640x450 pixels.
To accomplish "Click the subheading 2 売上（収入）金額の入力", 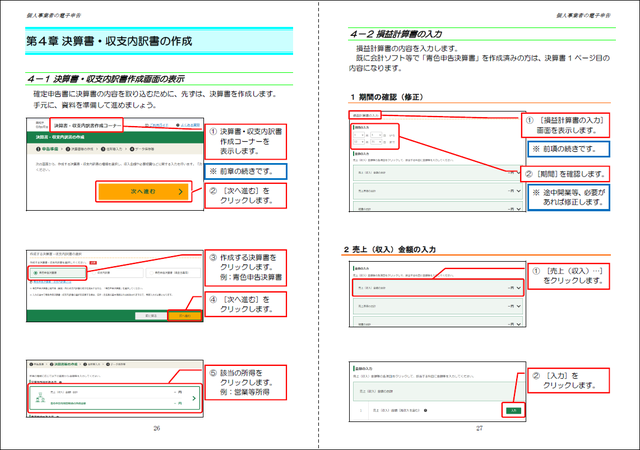I will click(x=389, y=249).
